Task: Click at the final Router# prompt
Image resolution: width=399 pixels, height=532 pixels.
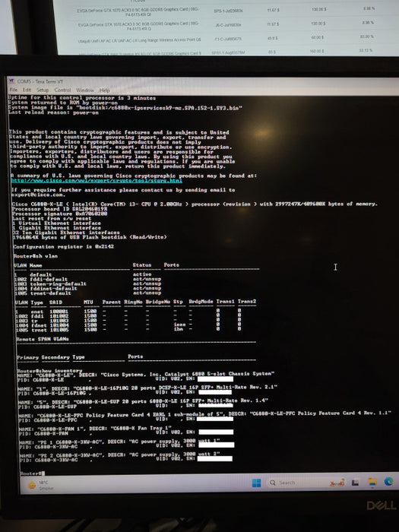Action: [32, 473]
